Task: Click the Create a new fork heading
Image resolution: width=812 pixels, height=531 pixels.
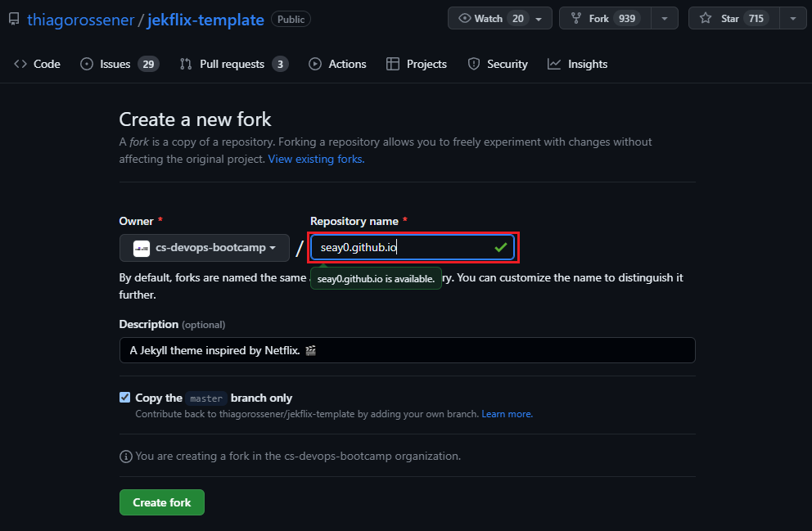Action: coord(196,119)
